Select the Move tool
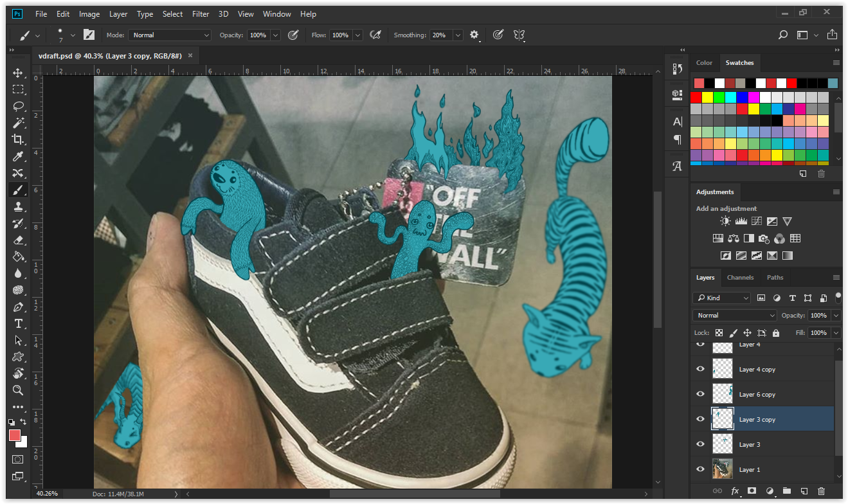 [18, 73]
